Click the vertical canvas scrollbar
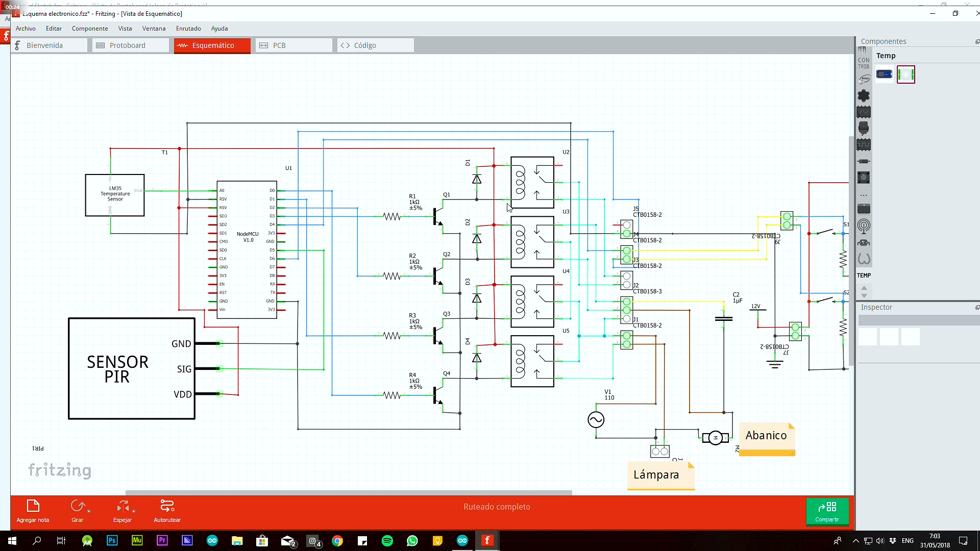 click(851, 251)
